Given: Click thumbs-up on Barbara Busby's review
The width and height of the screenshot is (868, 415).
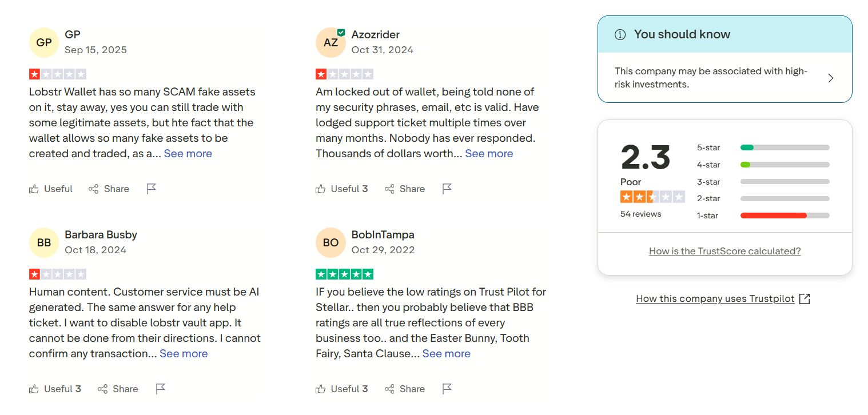Looking at the screenshot, I should (x=34, y=389).
